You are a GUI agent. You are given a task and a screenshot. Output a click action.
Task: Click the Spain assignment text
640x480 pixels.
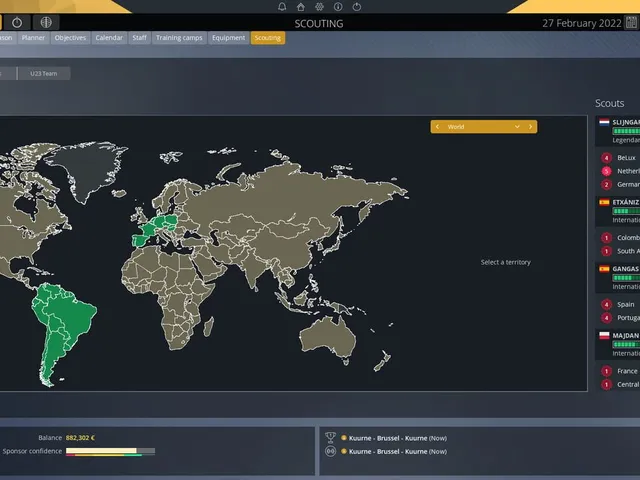coord(626,304)
